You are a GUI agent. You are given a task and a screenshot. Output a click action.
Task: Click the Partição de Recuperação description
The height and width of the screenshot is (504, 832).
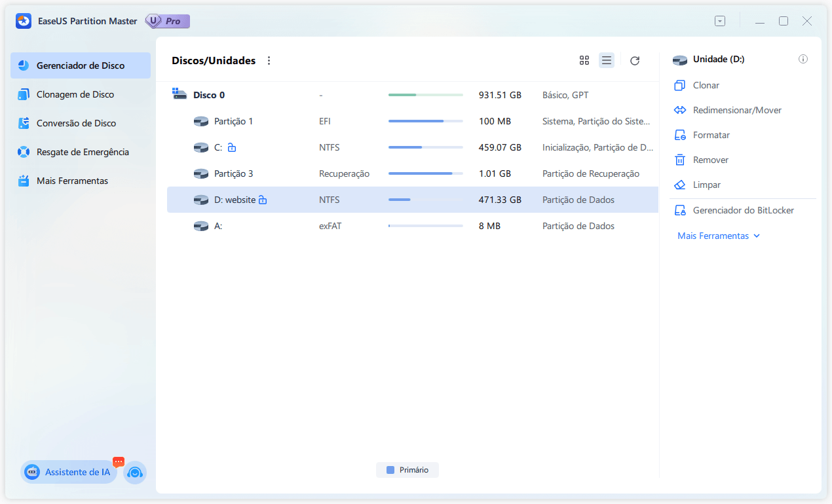(591, 173)
